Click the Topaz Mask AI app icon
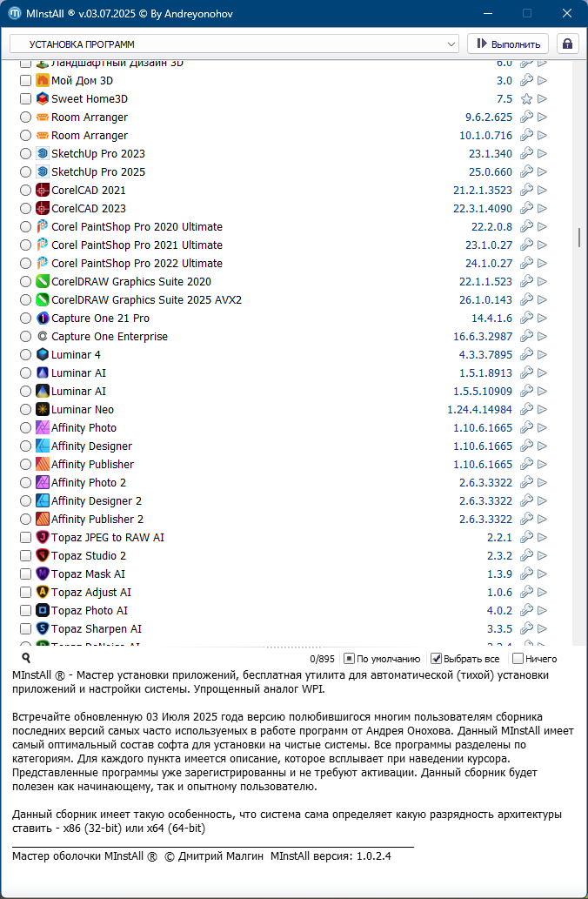Screen dimensions: 588x899 click(x=43, y=574)
